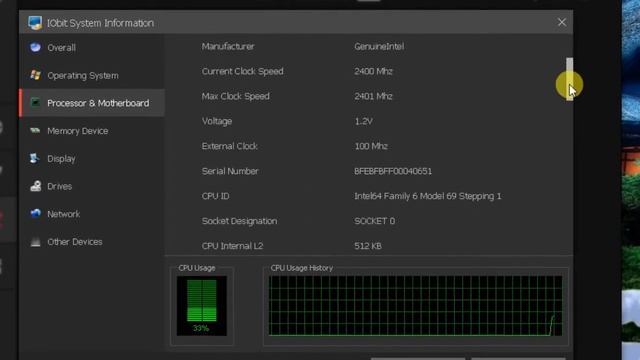Select the CPU ID label
640x360 pixels.
coord(216,196)
